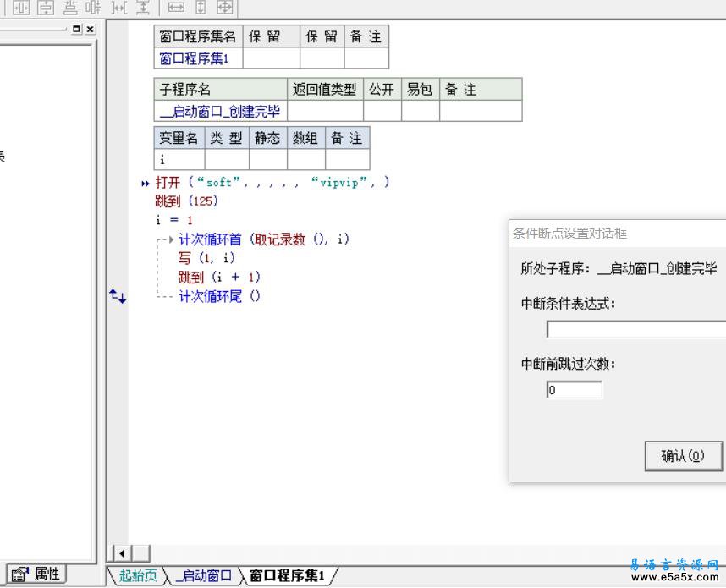This screenshot has width=726, height=588.
Task: Switch to the _启动窗口 tab
Action: point(204,575)
